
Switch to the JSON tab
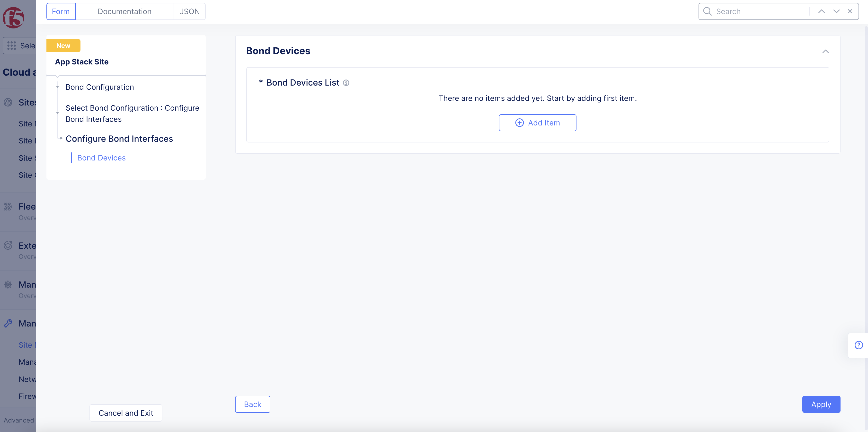tap(190, 11)
